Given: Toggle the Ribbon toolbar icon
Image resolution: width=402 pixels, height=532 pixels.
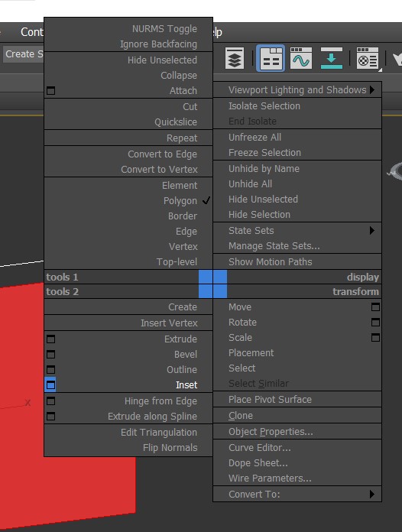Looking at the screenshot, I should [x=271, y=58].
